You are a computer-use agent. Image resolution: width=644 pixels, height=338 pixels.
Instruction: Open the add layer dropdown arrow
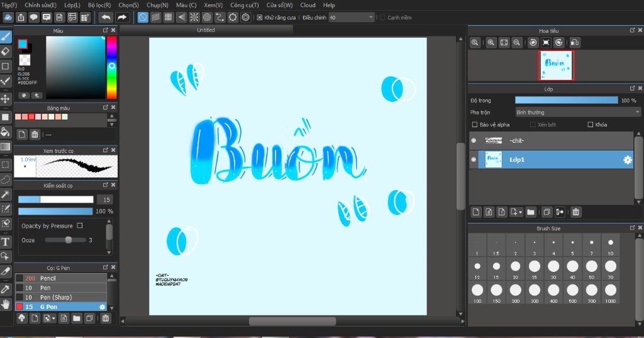click(520, 212)
